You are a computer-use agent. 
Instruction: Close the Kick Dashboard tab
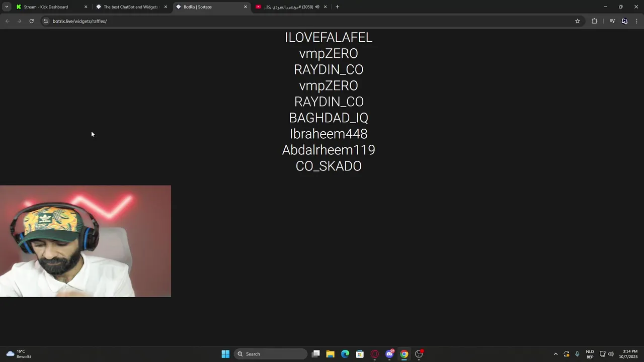[86, 7]
